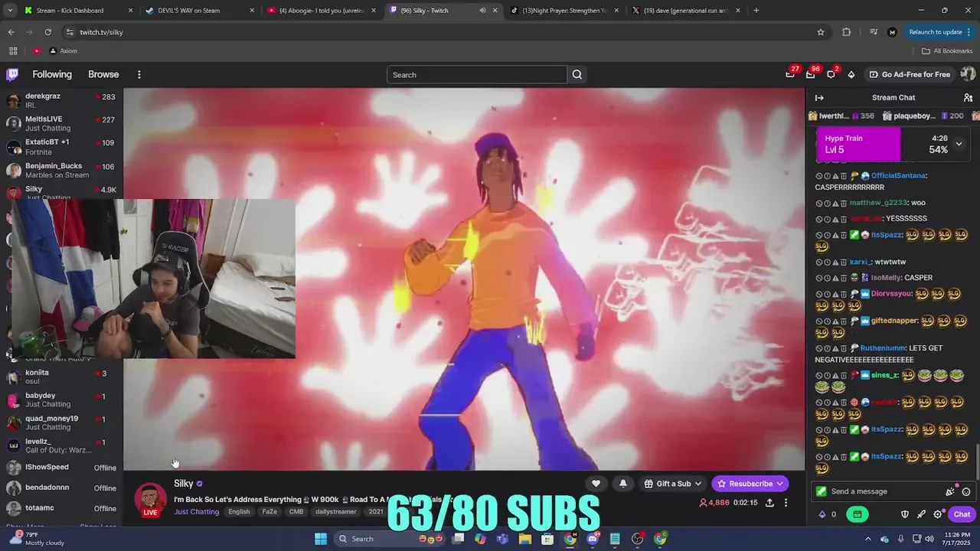
Task: Open MeltIsLIVE channel in sidebar
Action: 61,124
